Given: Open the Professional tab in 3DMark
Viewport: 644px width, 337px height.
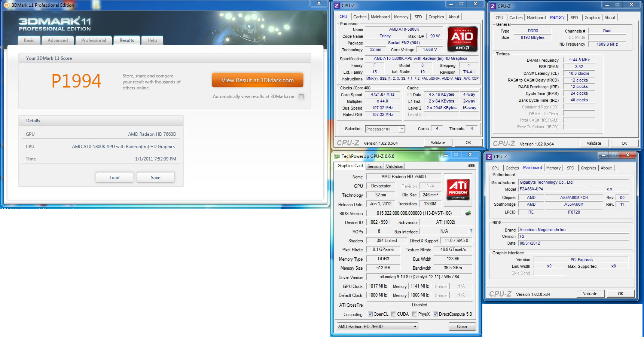Looking at the screenshot, I should (x=94, y=40).
